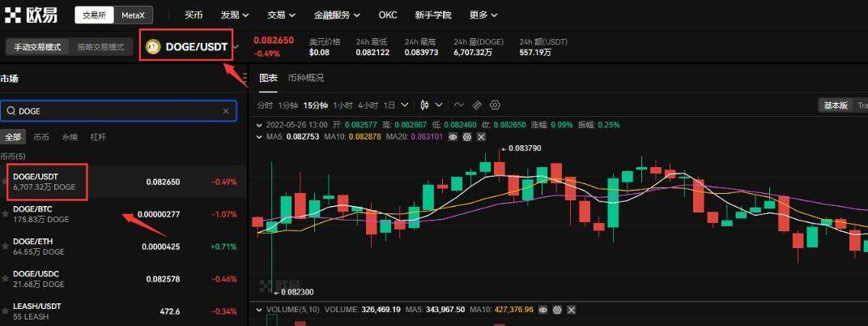
Task: Hide the VOLUME indicator
Action: coord(543,309)
